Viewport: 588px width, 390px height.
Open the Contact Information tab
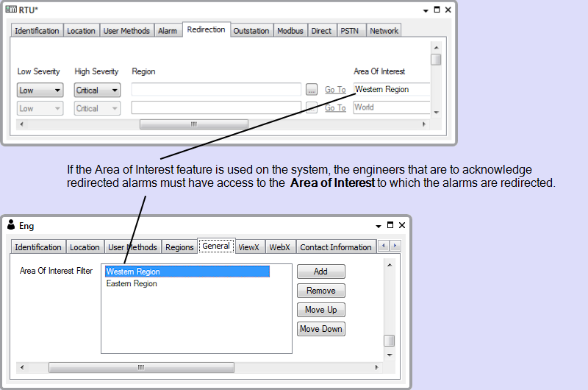(x=335, y=247)
